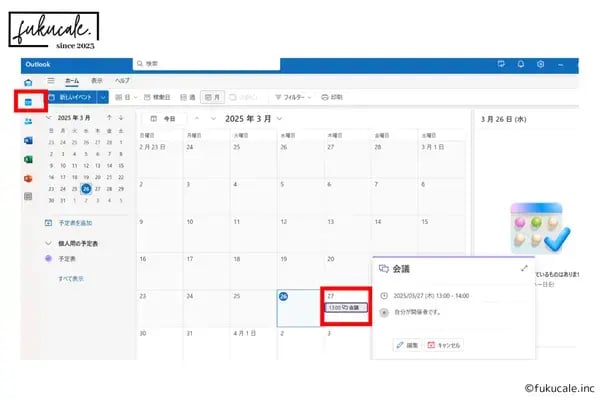Click the print (印刷) button
This screenshot has width=600, height=400.
click(x=332, y=97)
